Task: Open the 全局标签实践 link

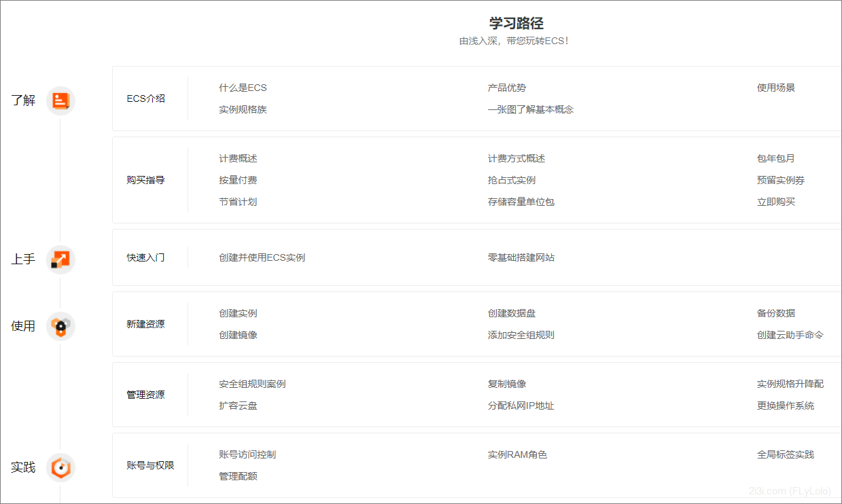Action: (x=786, y=454)
